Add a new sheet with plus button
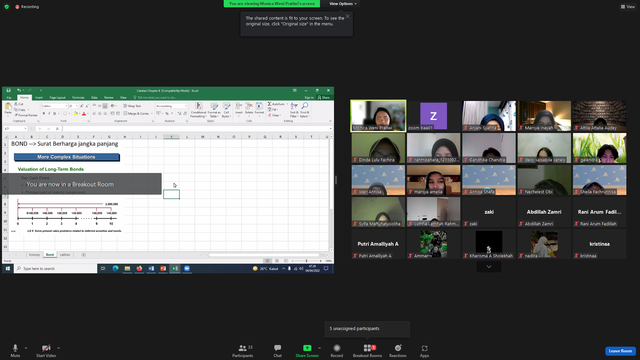The image size is (640, 360). (x=83, y=255)
